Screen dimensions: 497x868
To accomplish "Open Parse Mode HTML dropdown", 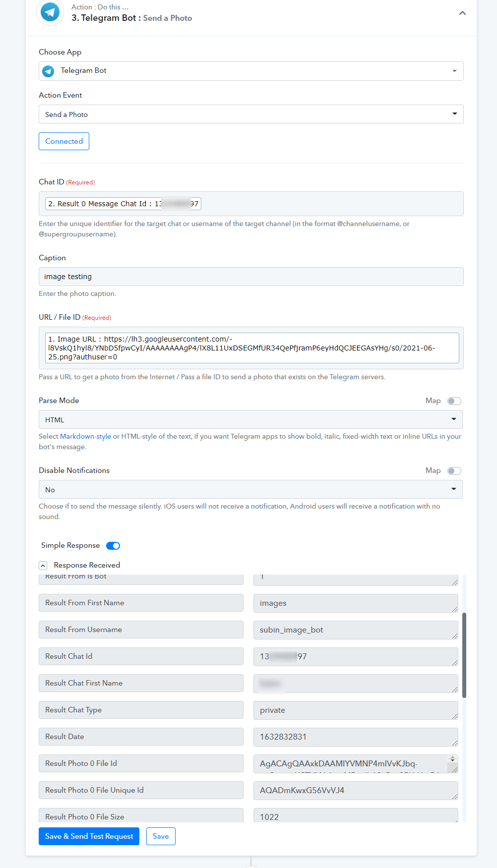I will [x=250, y=419].
